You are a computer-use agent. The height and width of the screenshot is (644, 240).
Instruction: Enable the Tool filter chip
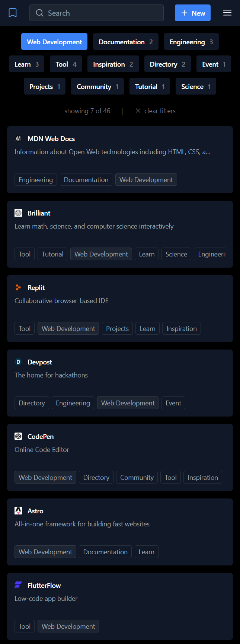[66, 64]
